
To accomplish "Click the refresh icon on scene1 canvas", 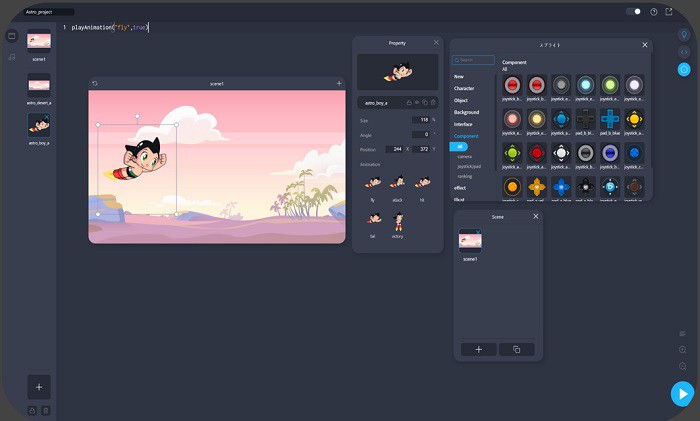I will coord(95,83).
